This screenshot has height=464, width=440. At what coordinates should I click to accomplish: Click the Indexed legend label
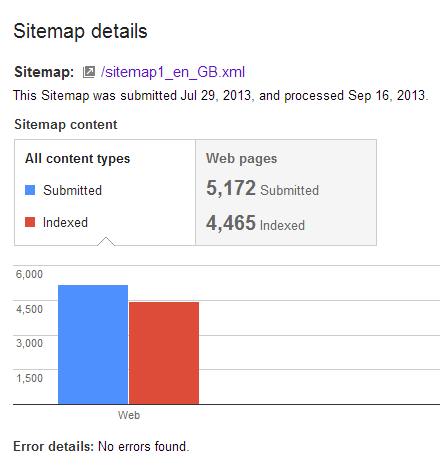click(65, 222)
